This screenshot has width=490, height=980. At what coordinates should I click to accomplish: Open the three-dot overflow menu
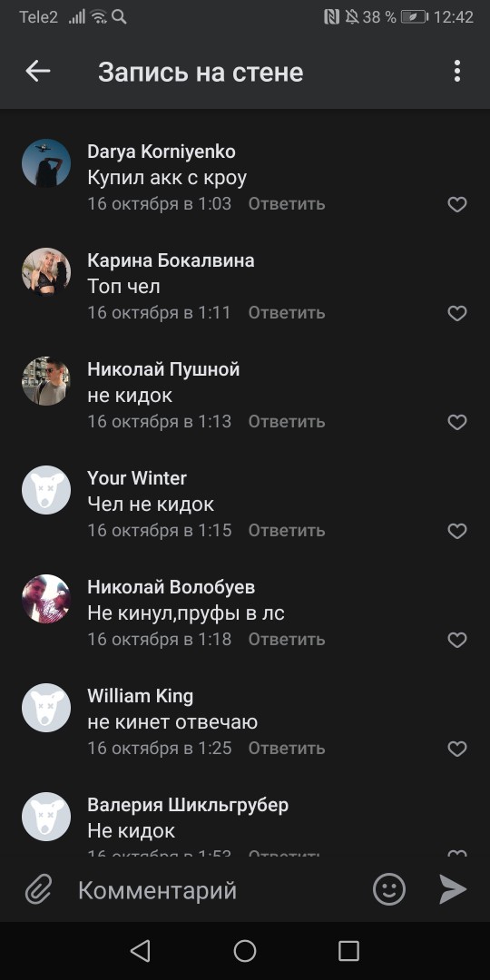[x=456, y=72]
